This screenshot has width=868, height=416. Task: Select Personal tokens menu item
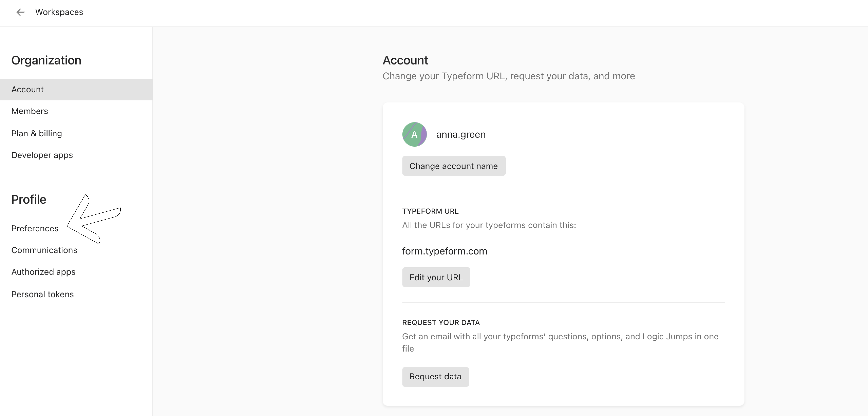(x=43, y=294)
